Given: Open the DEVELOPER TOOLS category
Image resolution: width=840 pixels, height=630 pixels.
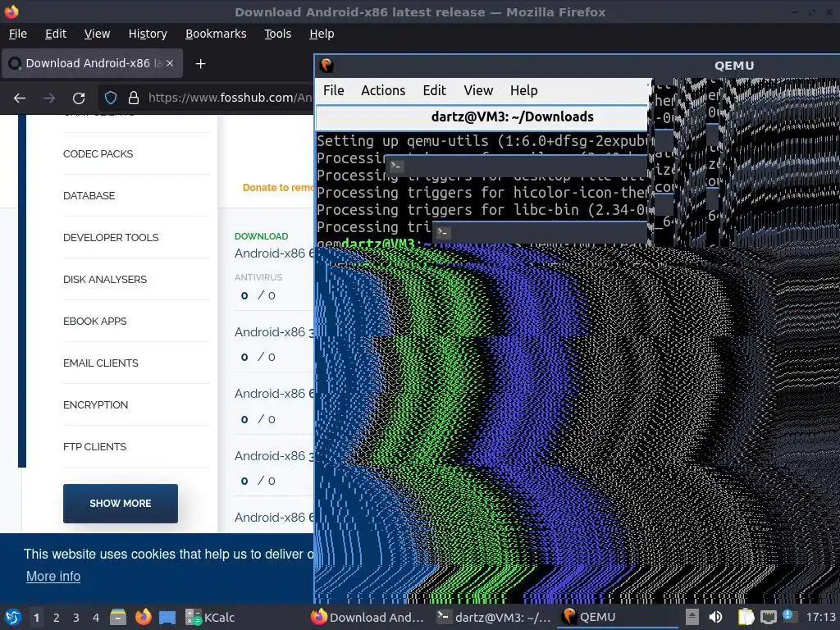Looking at the screenshot, I should (111, 237).
